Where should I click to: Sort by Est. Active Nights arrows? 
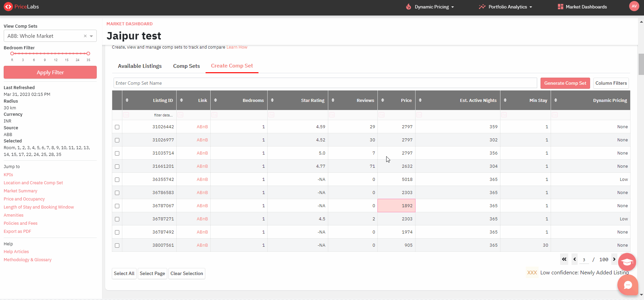420,100
